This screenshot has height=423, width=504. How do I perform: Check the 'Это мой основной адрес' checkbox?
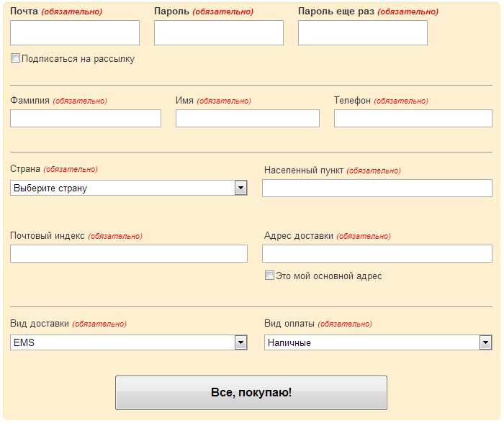(269, 276)
